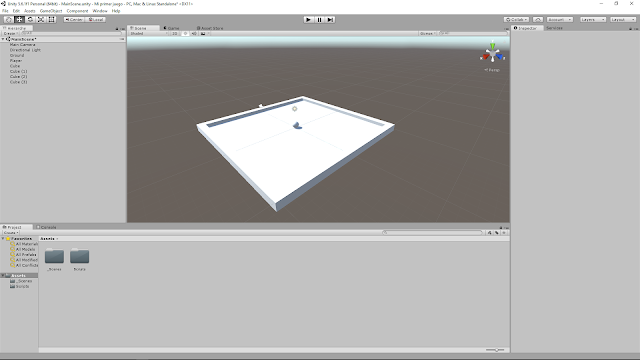Toggle scene lighting button

click(x=185, y=33)
